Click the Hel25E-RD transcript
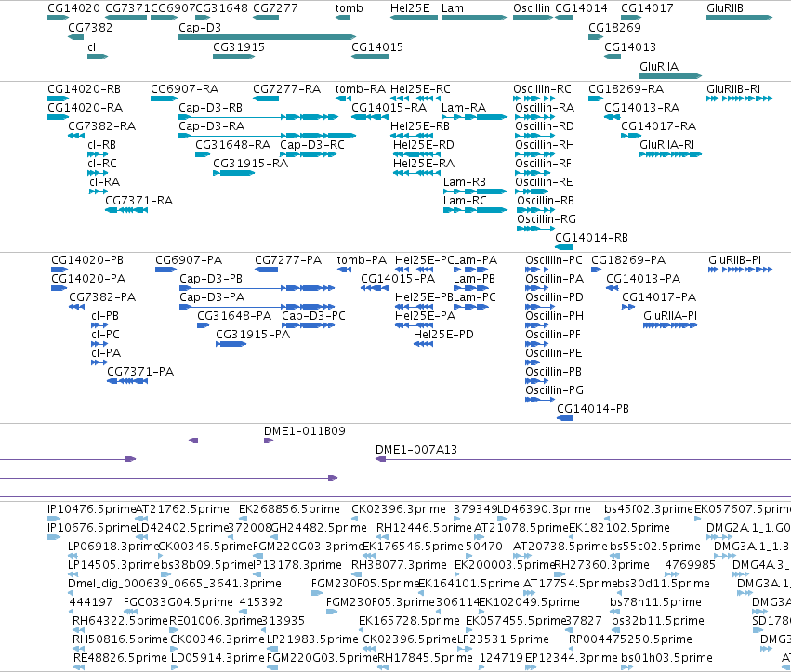The image size is (791, 672). 416,154
